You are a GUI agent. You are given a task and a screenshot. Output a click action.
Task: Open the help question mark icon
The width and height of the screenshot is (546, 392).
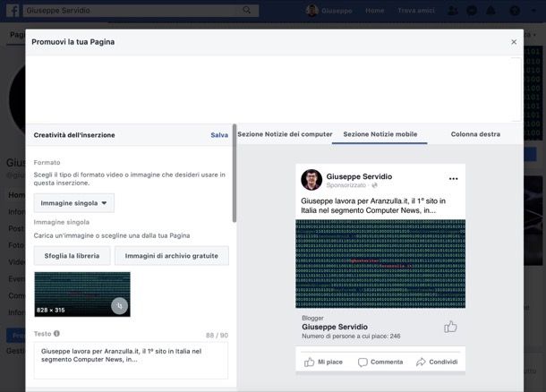515,11
